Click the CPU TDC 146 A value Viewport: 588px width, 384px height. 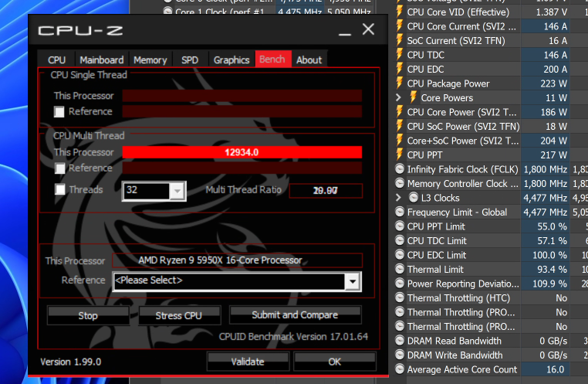click(556, 55)
